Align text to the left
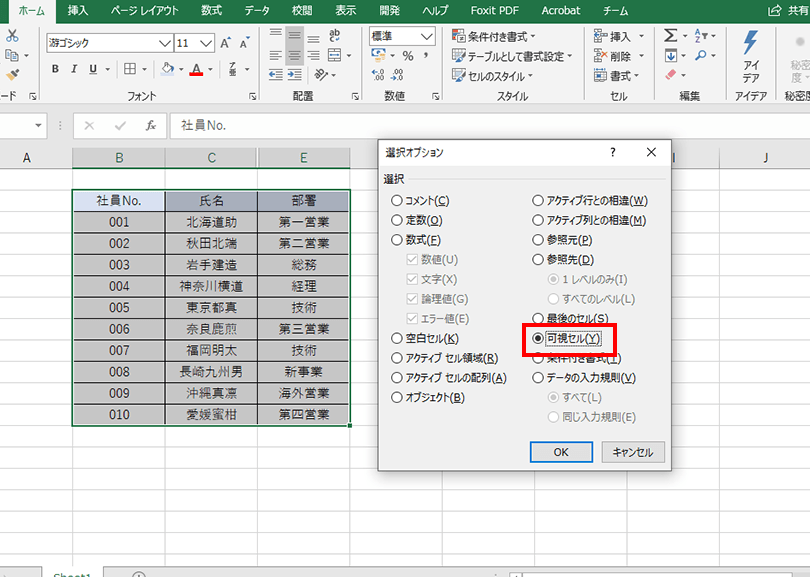The image size is (810, 577). tap(275, 55)
